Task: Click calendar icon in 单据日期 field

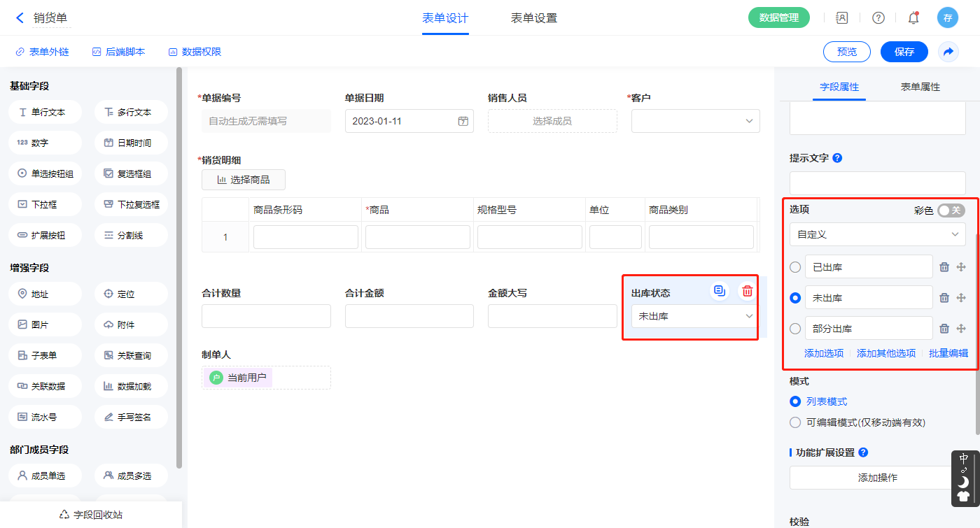Action: (x=463, y=121)
